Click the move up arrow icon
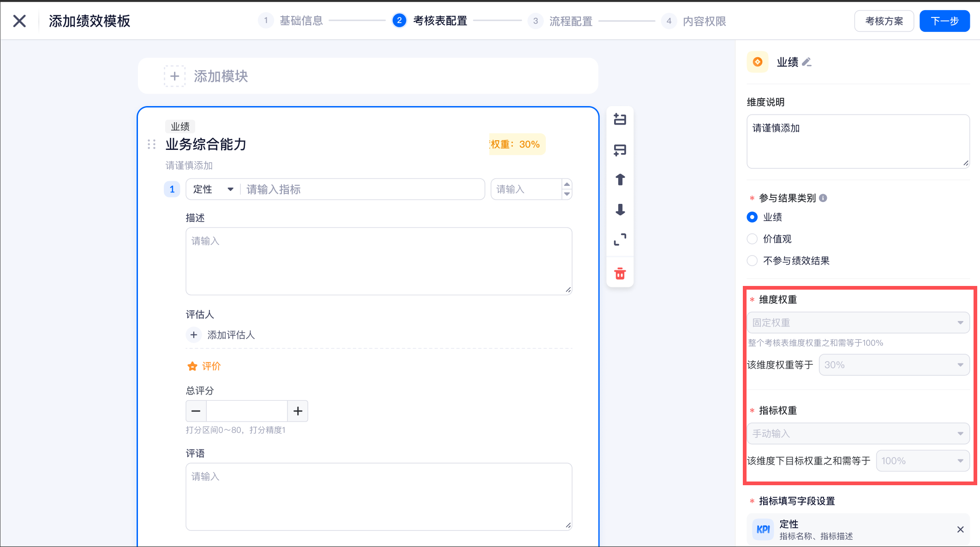This screenshot has width=980, height=547. point(620,179)
